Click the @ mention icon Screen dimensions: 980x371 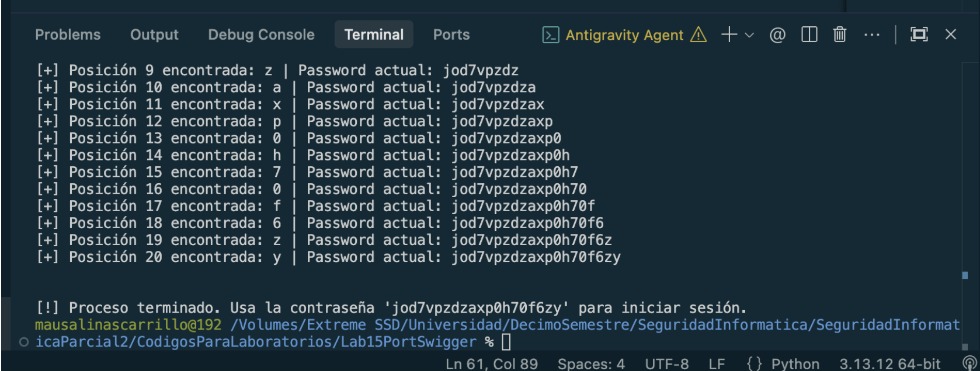pos(777,35)
